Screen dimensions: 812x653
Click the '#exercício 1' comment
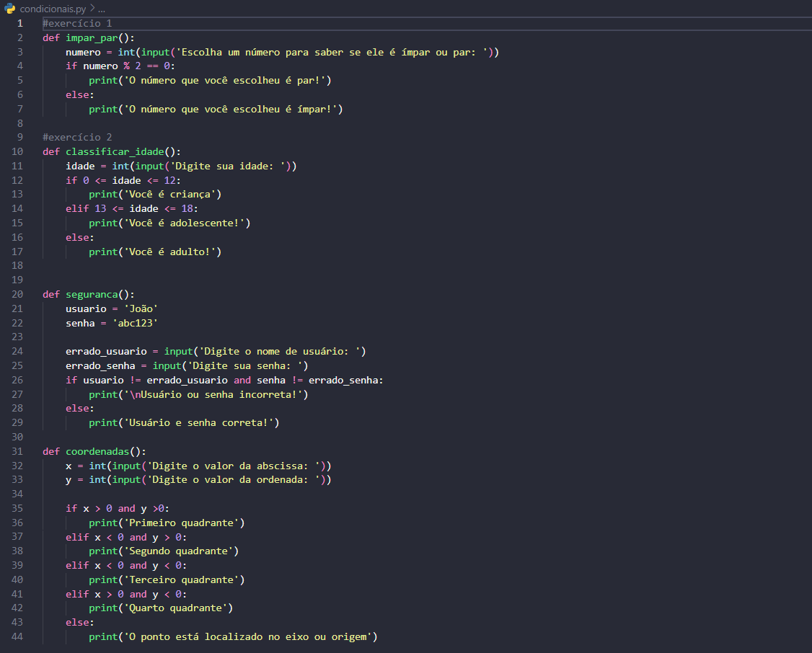77,23
